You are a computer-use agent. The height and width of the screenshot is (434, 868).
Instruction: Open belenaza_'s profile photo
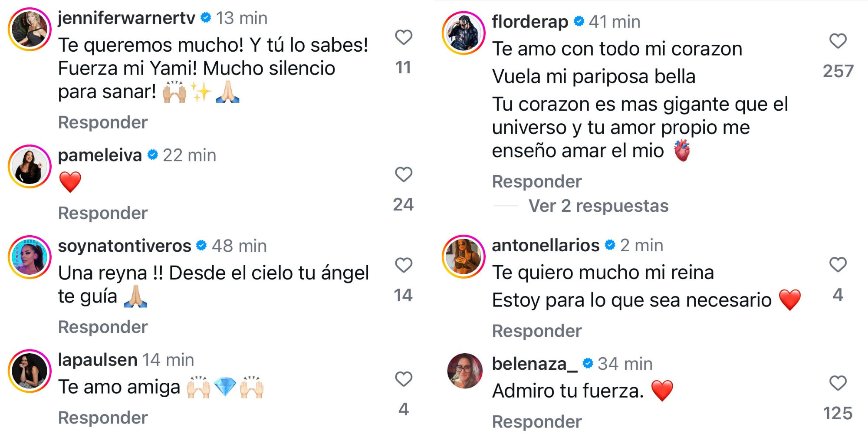point(464,371)
